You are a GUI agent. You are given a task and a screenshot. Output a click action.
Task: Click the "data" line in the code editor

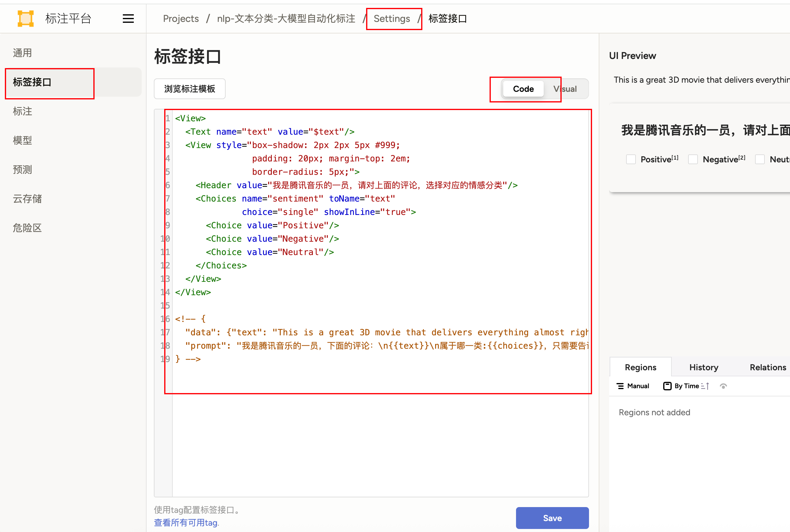[387, 333]
